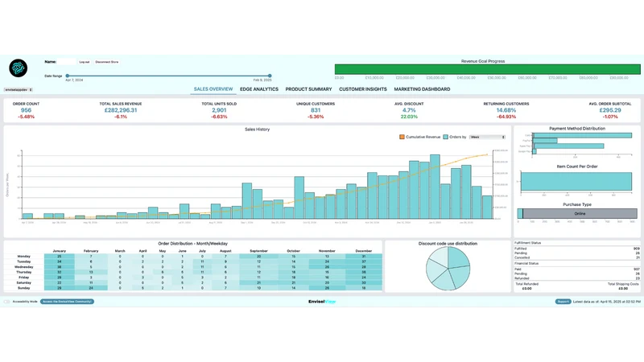
Task: Click the Refunded row in Financial Status
Action: (576, 278)
